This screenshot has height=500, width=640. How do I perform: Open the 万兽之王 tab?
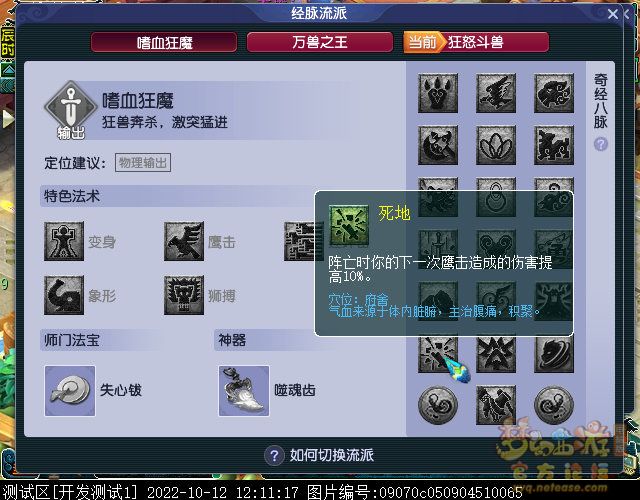point(320,42)
